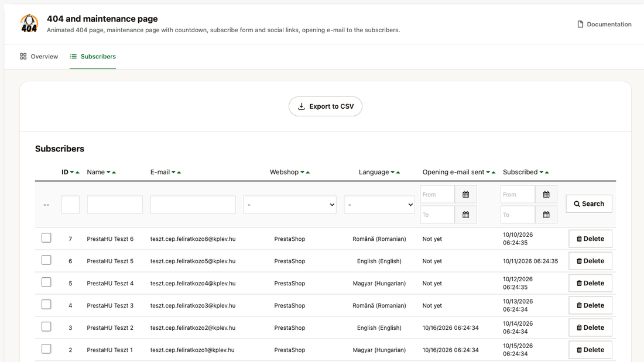Focus the ID filter field

coord(70,205)
